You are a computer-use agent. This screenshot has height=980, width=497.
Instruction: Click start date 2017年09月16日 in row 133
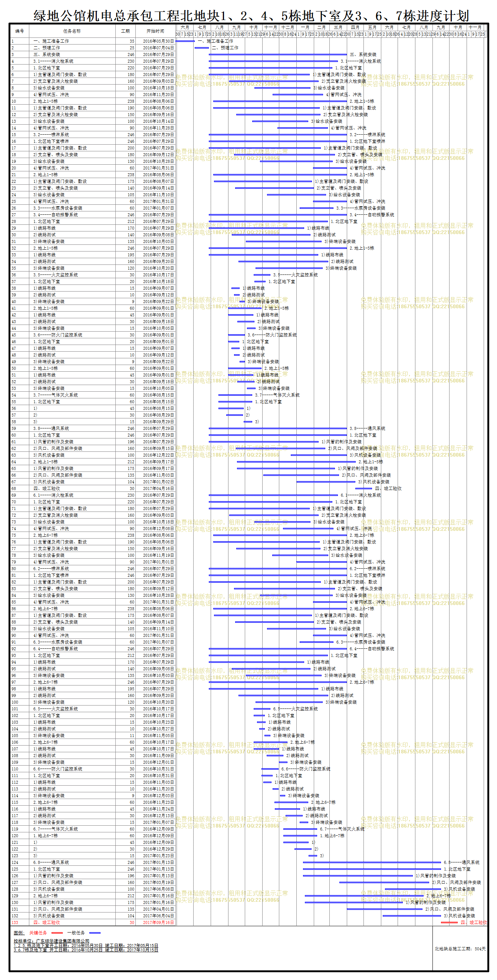click(x=159, y=923)
